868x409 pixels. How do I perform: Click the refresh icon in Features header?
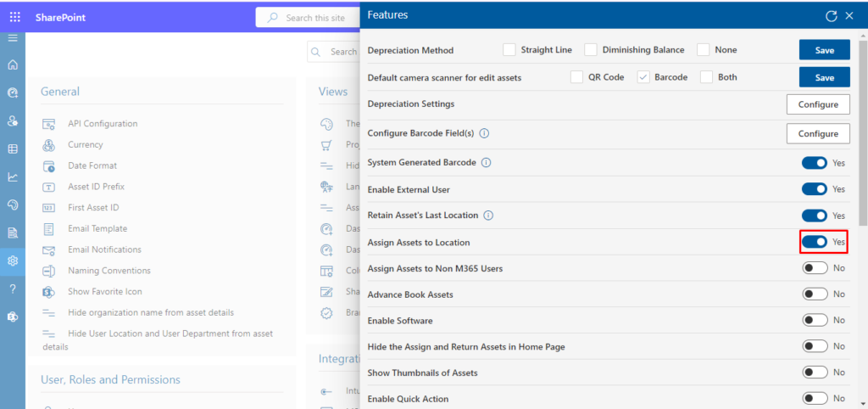pyautogui.click(x=831, y=15)
